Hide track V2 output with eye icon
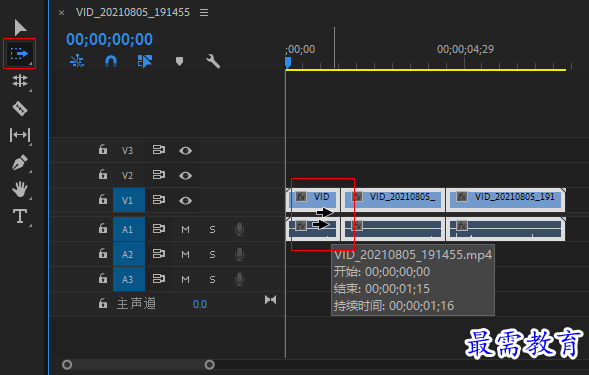The image size is (589, 375). 186,175
